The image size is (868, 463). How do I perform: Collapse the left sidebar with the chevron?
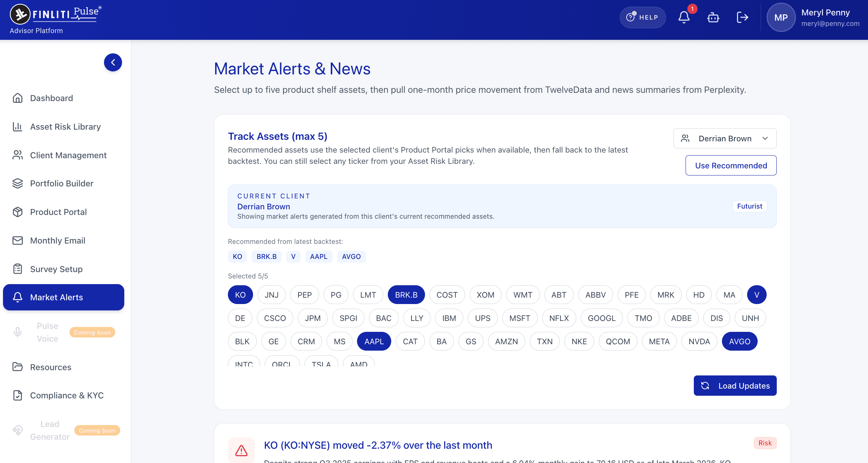point(113,62)
